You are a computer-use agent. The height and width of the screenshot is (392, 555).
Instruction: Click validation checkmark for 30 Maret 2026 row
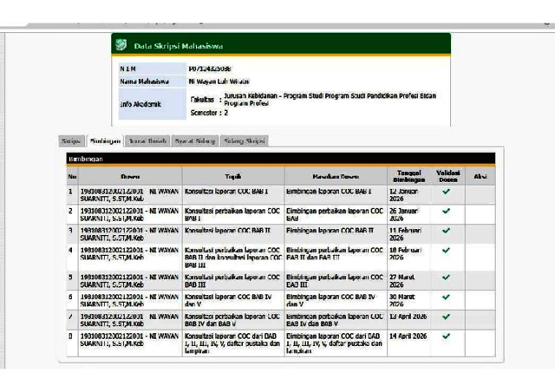click(447, 297)
